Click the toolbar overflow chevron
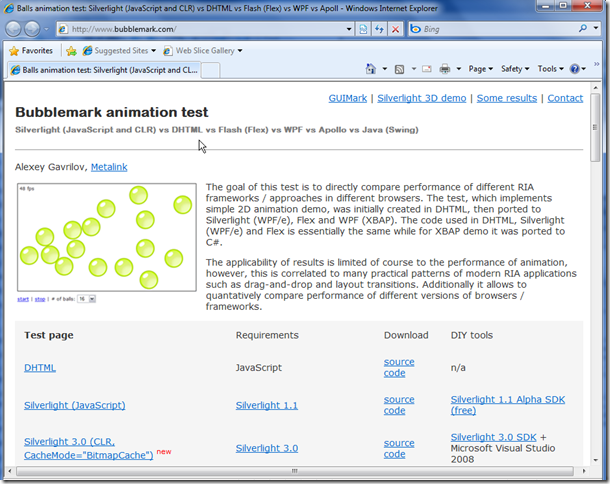Viewport: 610px width, 484px height. click(596, 64)
